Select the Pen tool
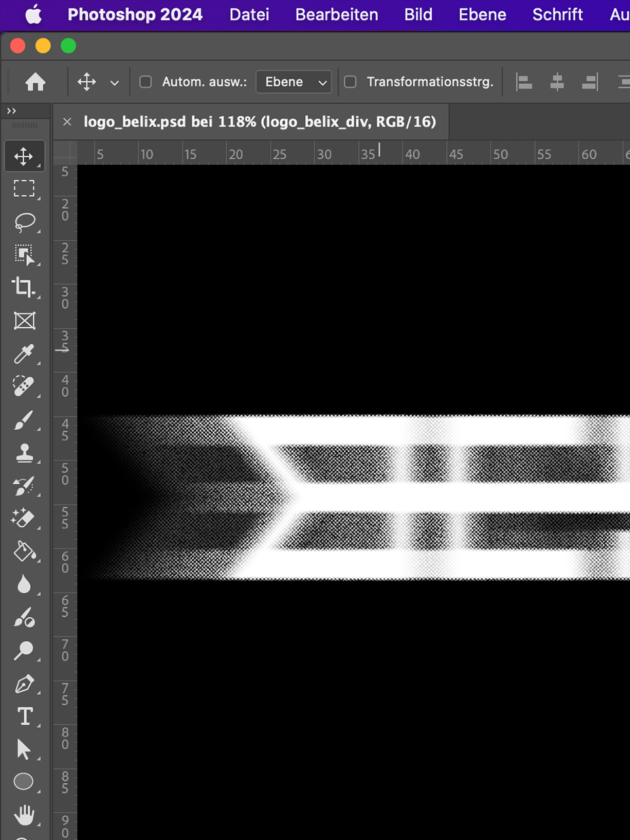 tap(24, 683)
